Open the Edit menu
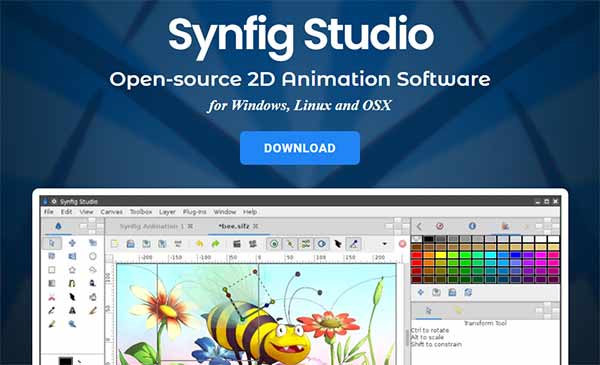 click(x=66, y=212)
